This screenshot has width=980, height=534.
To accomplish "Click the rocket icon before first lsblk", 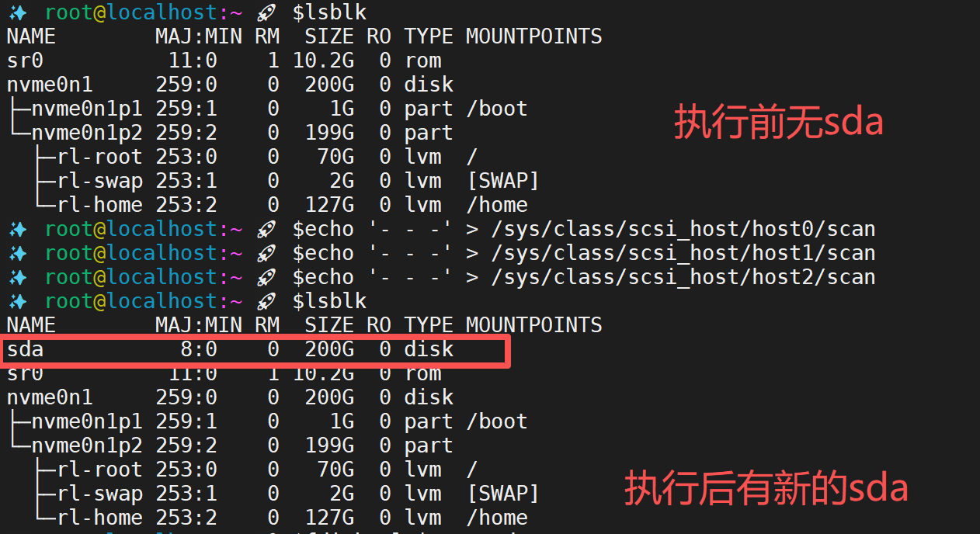I will (x=266, y=12).
